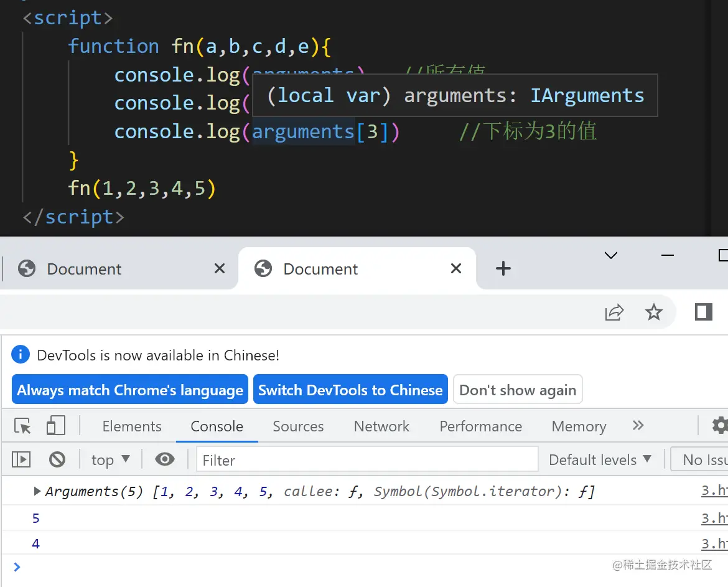Switch to the first Document tab
The height and width of the screenshot is (587, 728).
119,268
